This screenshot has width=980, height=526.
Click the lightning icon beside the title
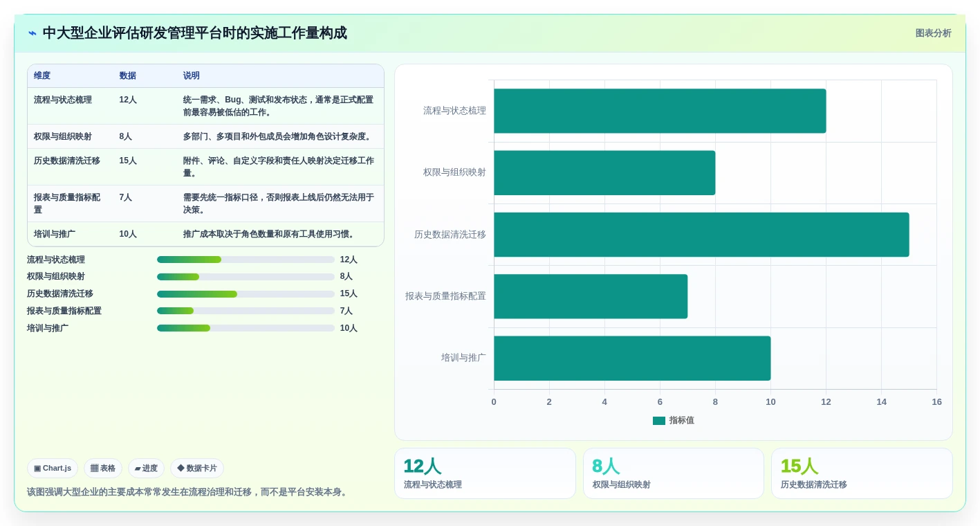click(32, 33)
